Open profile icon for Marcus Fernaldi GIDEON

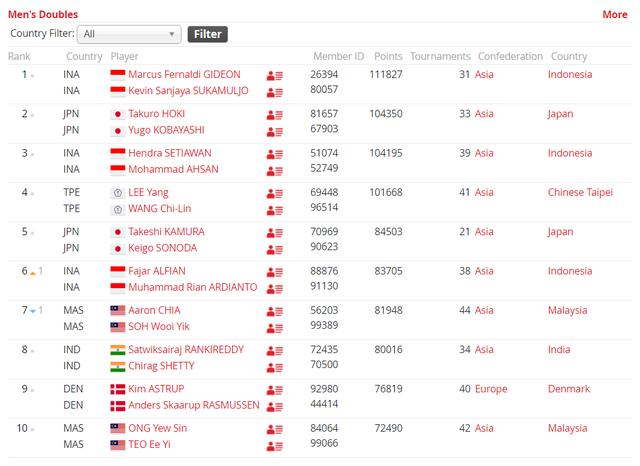click(x=275, y=76)
